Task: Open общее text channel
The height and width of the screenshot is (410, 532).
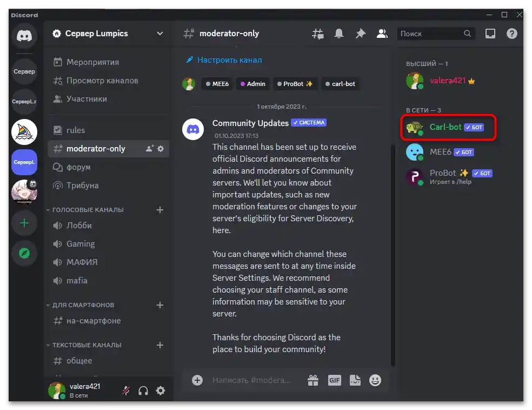Action: 109,361
